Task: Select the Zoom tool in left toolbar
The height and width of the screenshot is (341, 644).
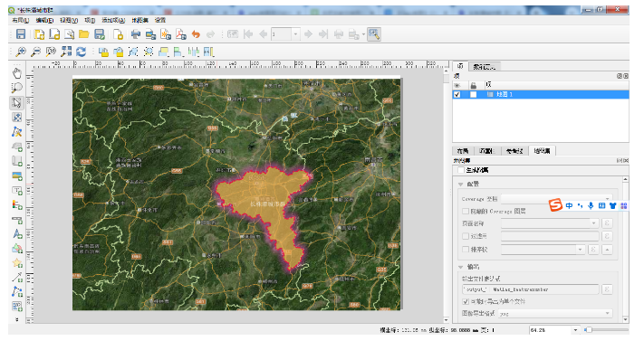Action: 17,88
